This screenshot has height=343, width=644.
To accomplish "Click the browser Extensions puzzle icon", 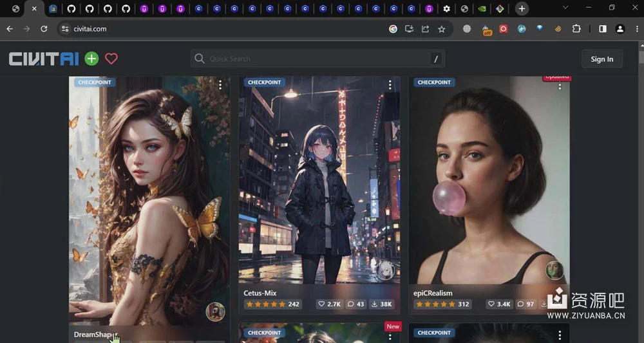I will (x=576, y=29).
